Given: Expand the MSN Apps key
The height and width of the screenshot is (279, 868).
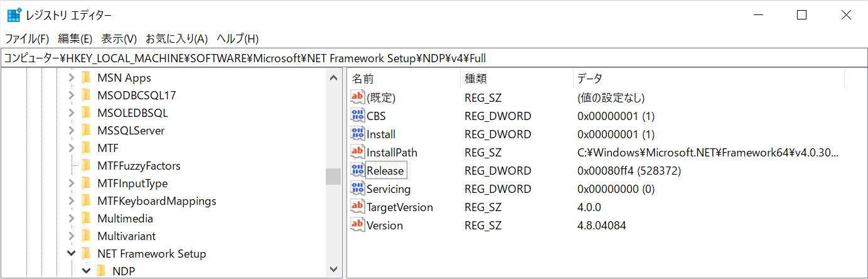Looking at the screenshot, I should (72, 78).
